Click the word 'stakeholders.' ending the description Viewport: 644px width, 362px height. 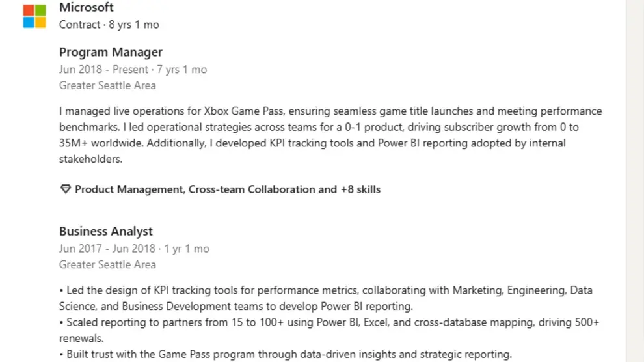(90, 159)
